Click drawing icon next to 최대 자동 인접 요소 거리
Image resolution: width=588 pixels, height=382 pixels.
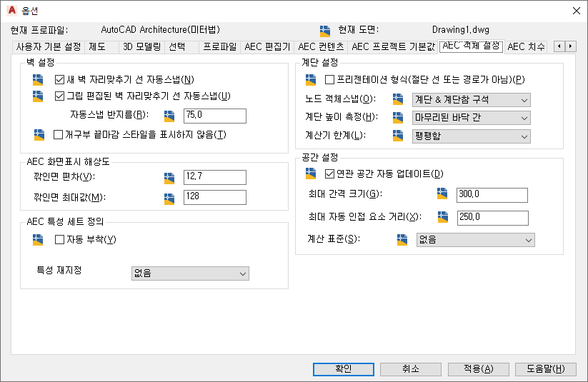pos(443,217)
